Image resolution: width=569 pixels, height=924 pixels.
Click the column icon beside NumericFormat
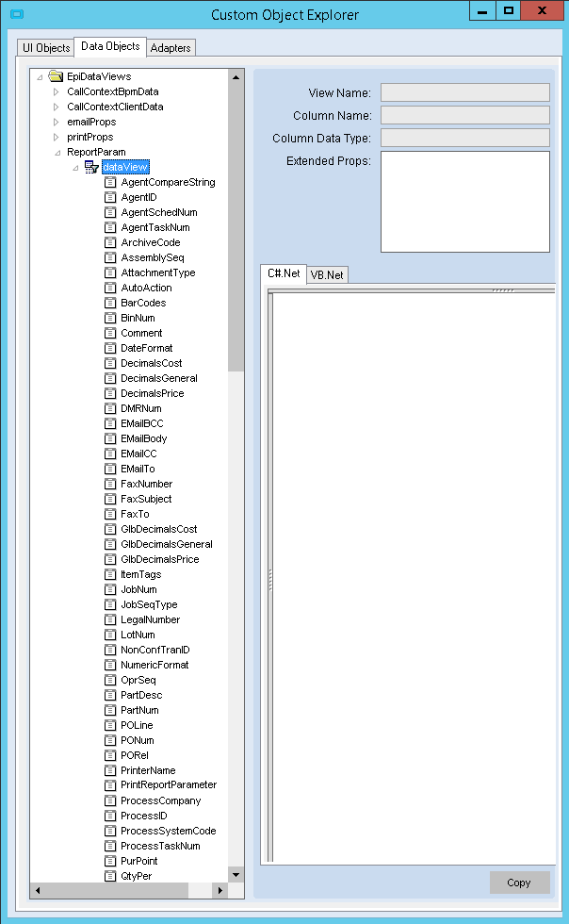tap(110, 665)
